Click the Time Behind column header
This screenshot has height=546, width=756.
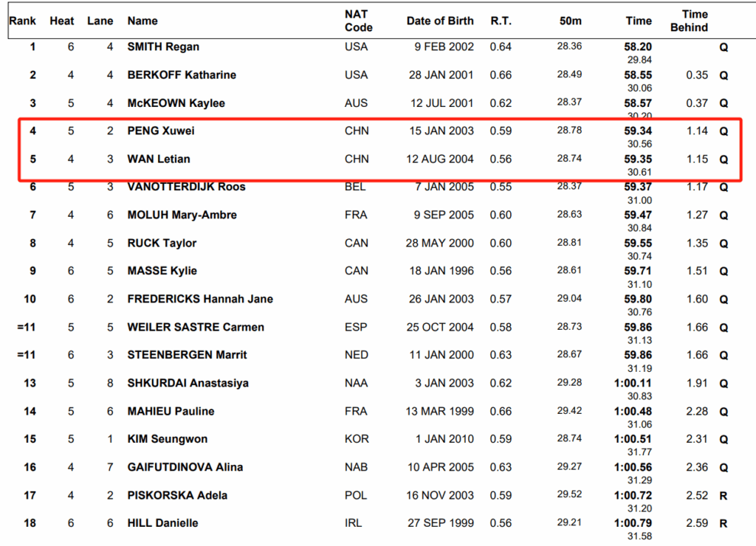pyautogui.click(x=694, y=21)
